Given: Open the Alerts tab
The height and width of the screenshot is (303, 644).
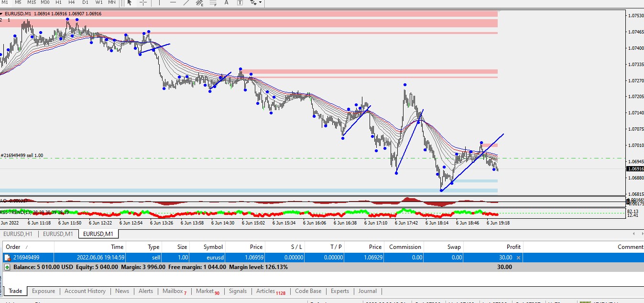Looking at the screenshot, I should pos(146,291).
